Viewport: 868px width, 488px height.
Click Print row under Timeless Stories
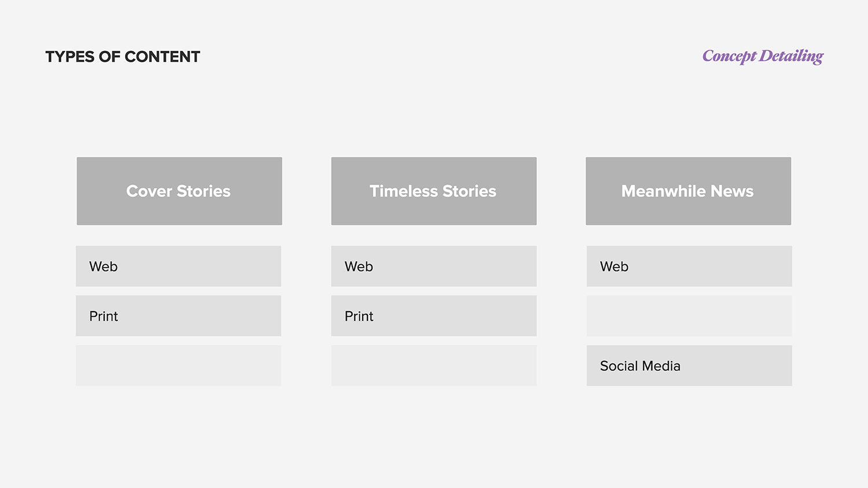click(434, 316)
